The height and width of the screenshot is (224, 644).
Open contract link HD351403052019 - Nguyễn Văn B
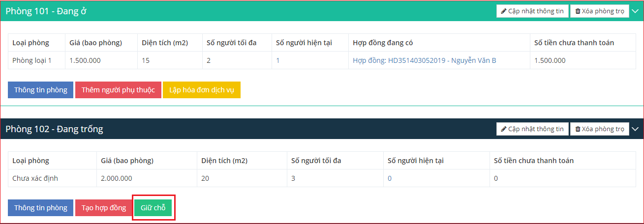[x=424, y=60]
